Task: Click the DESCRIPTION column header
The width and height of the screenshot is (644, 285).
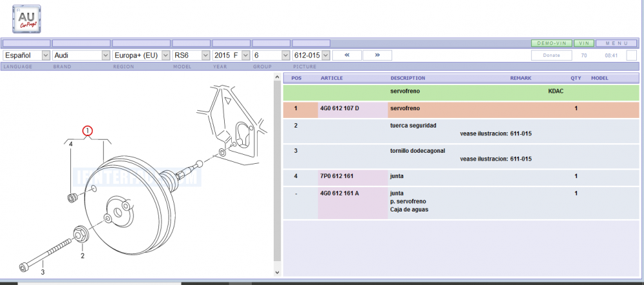Action: pyautogui.click(x=408, y=78)
